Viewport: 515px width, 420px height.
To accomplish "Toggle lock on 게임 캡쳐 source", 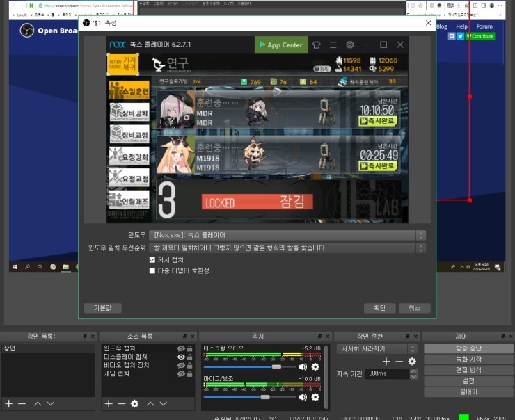I will (x=189, y=373).
